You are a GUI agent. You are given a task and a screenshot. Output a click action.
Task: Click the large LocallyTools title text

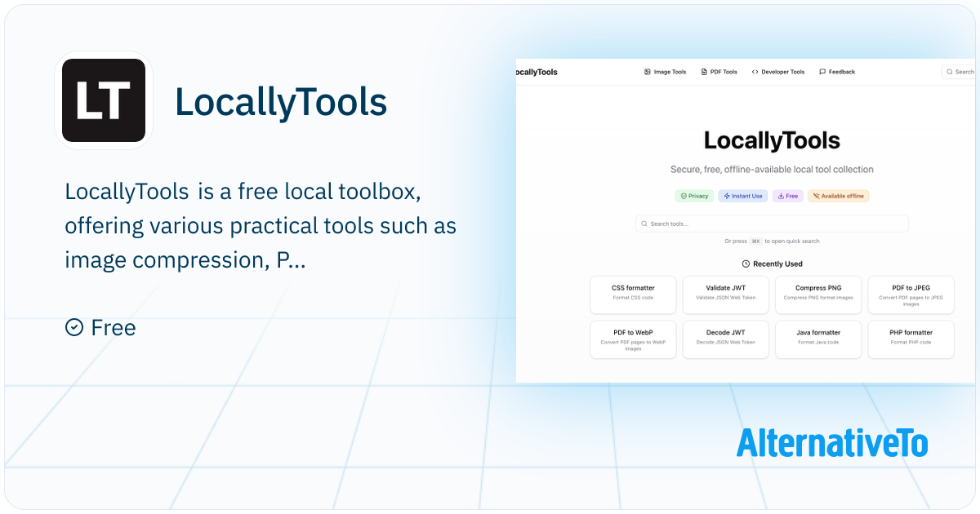coord(281,102)
